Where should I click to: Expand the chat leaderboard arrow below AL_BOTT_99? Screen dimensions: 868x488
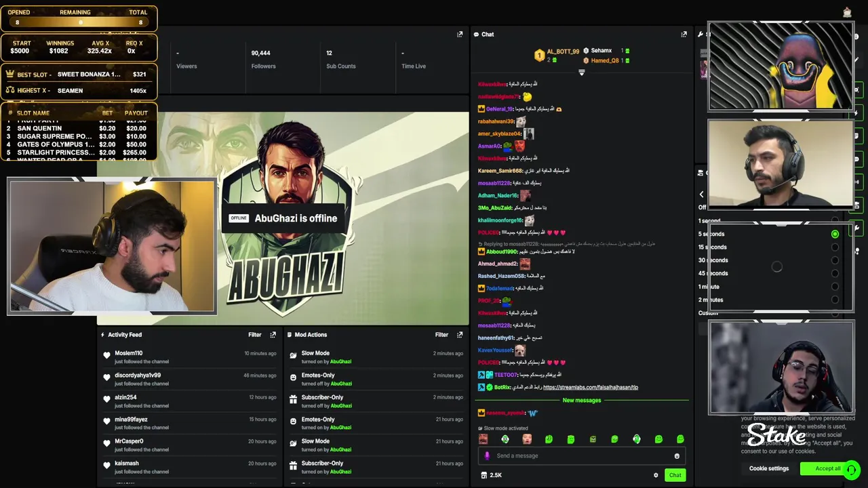(x=581, y=73)
